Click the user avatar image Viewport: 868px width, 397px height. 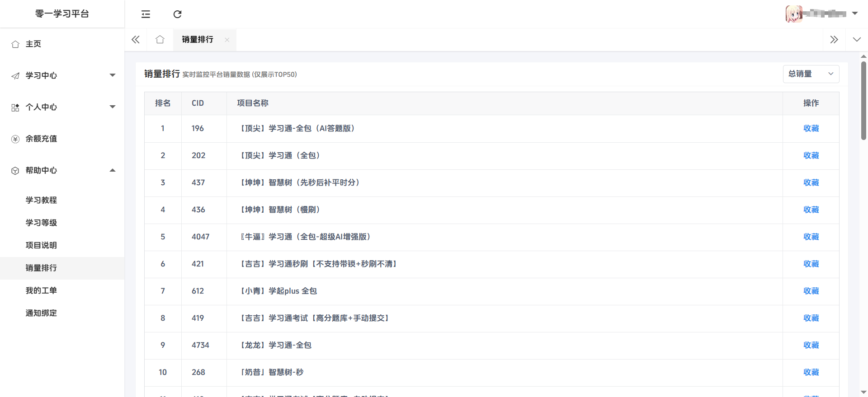tap(794, 14)
